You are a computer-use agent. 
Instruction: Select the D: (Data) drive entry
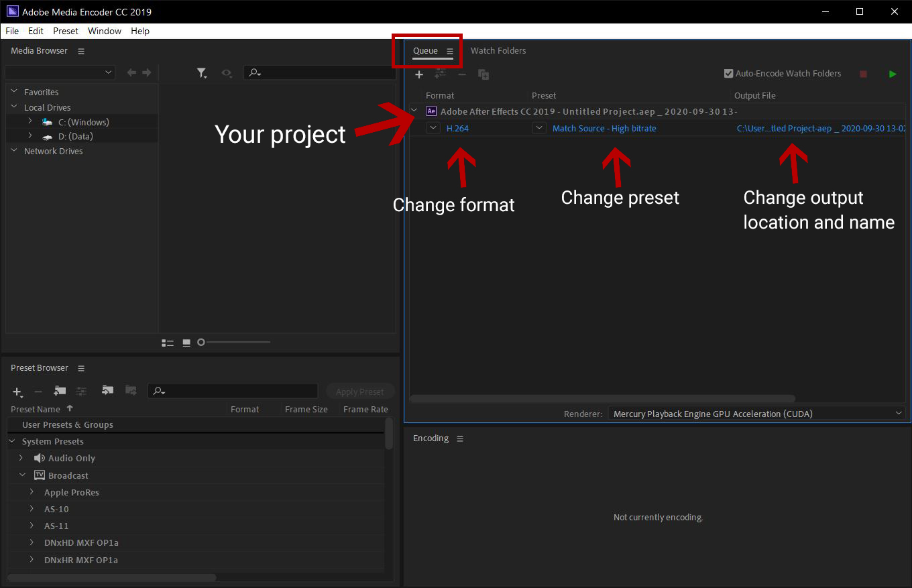pos(75,136)
